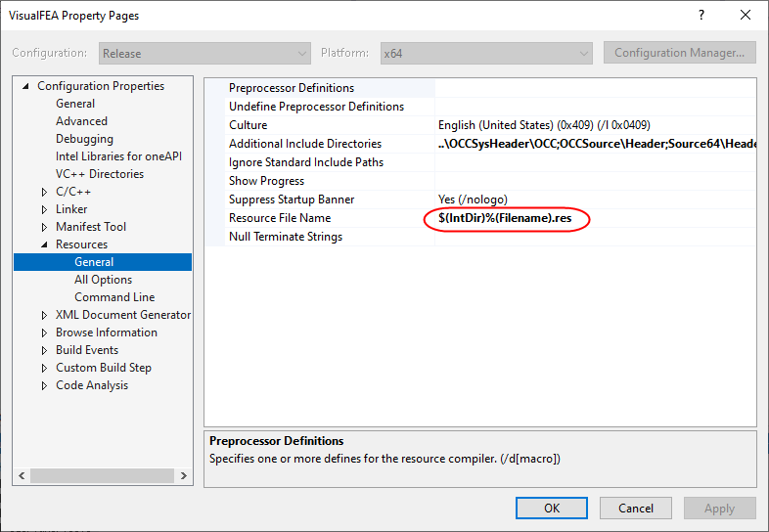The width and height of the screenshot is (769, 532).
Task: Click the tree's horizontal scrollbar thumb
Action: point(102,475)
